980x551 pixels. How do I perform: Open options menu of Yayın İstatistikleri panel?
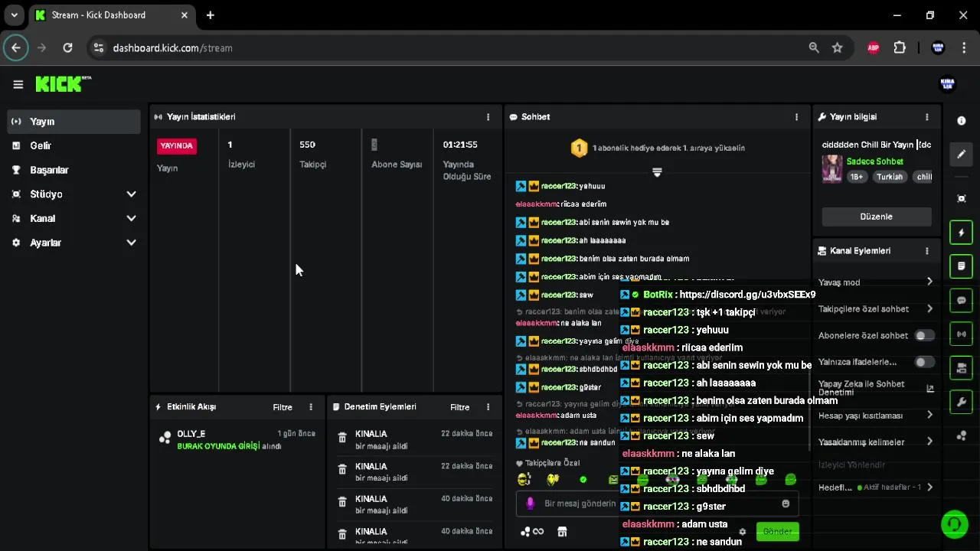(x=488, y=117)
